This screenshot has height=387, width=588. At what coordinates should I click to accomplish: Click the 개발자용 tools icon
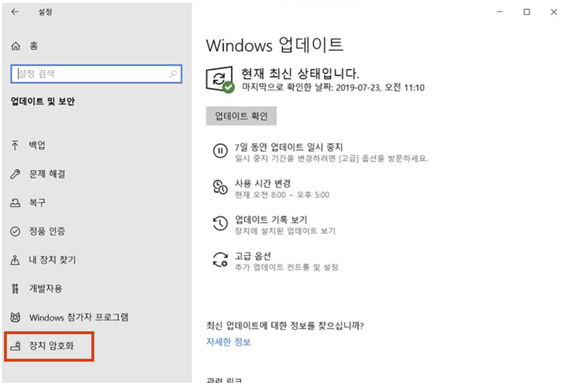click(16, 289)
